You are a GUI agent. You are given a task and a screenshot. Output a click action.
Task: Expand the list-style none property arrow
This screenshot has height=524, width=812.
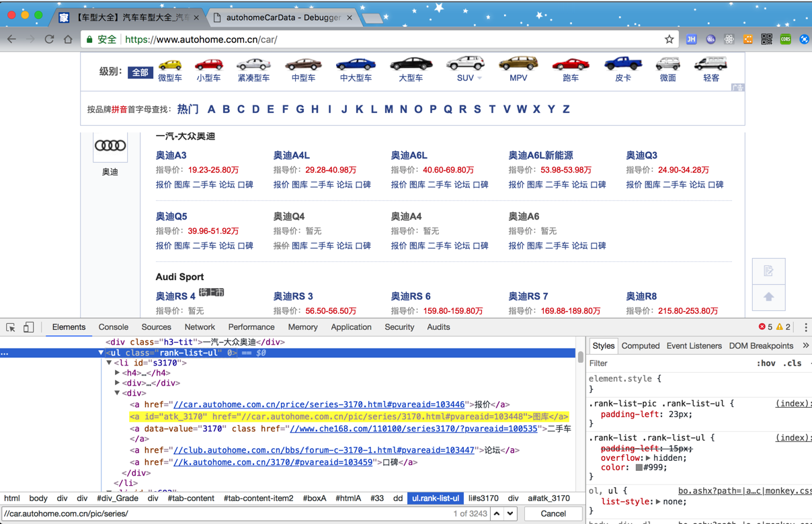[x=659, y=502]
